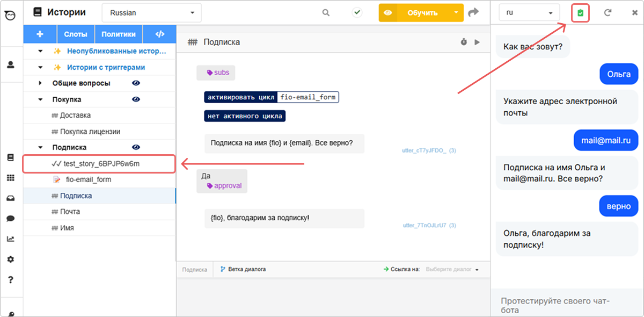The height and width of the screenshot is (317, 644).
Task: Toggle the eye icon for Подписка group
Action: [136, 147]
